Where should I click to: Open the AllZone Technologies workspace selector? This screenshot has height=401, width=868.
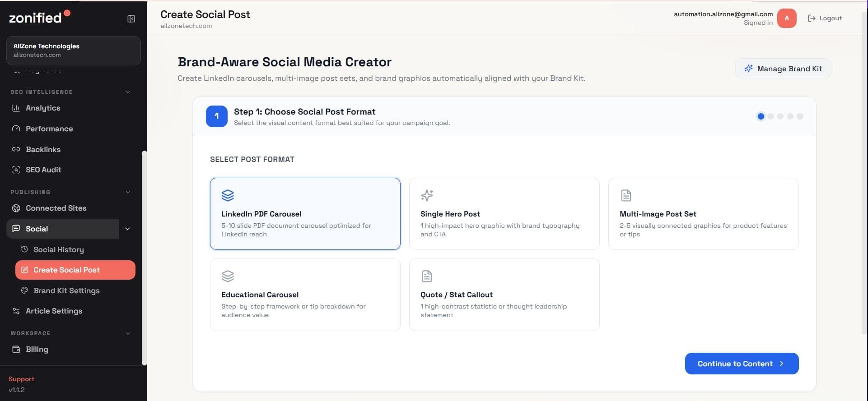tap(73, 51)
